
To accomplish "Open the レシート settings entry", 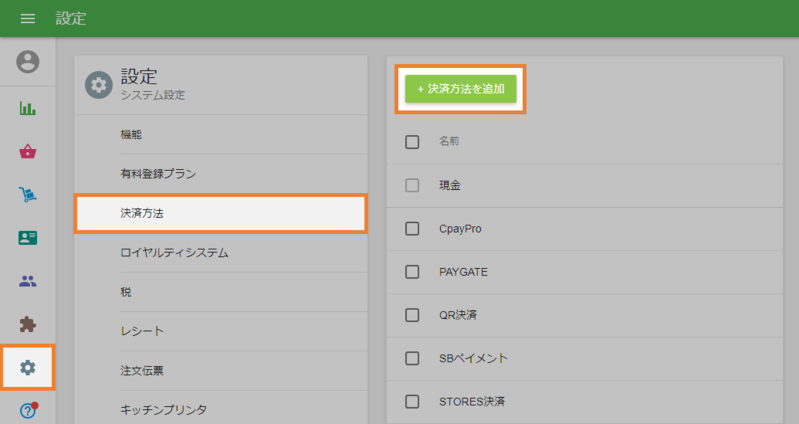I will (142, 331).
